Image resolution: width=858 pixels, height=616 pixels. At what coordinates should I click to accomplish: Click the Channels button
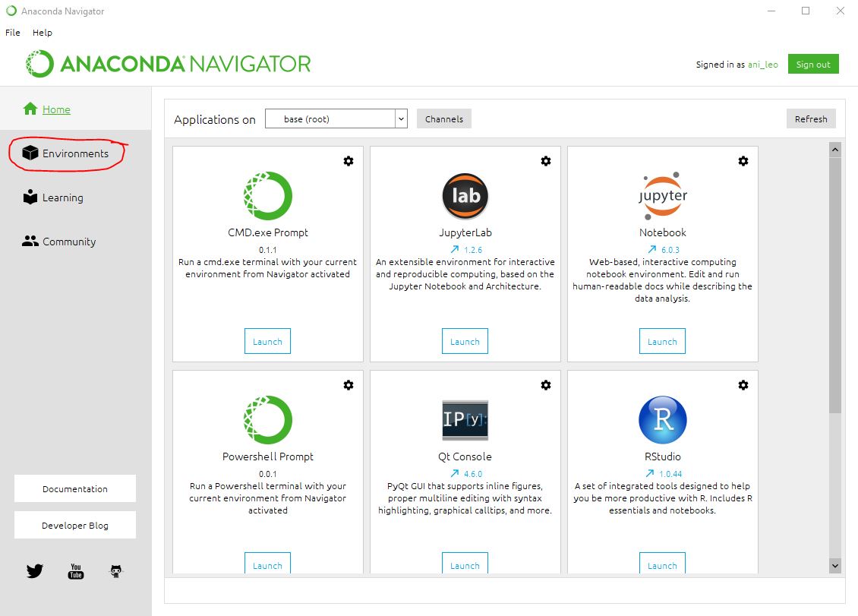(443, 118)
